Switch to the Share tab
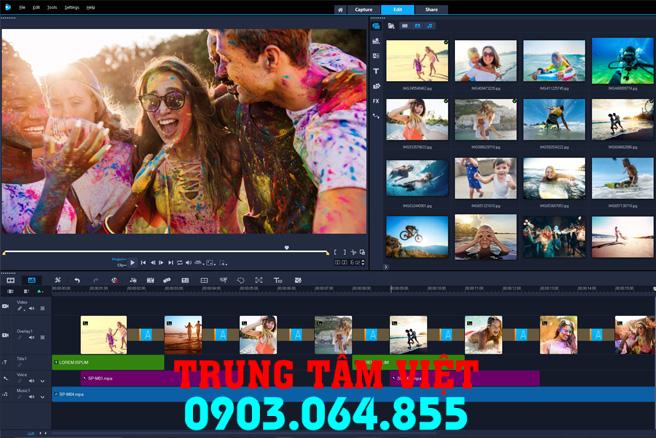Viewport: 656px width, 438px height. tap(430, 9)
